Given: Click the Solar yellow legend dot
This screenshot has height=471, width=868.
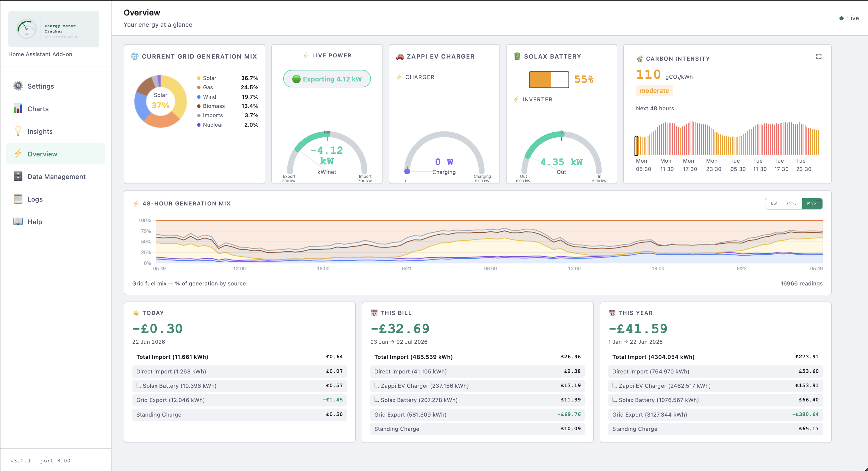Looking at the screenshot, I should click(199, 78).
